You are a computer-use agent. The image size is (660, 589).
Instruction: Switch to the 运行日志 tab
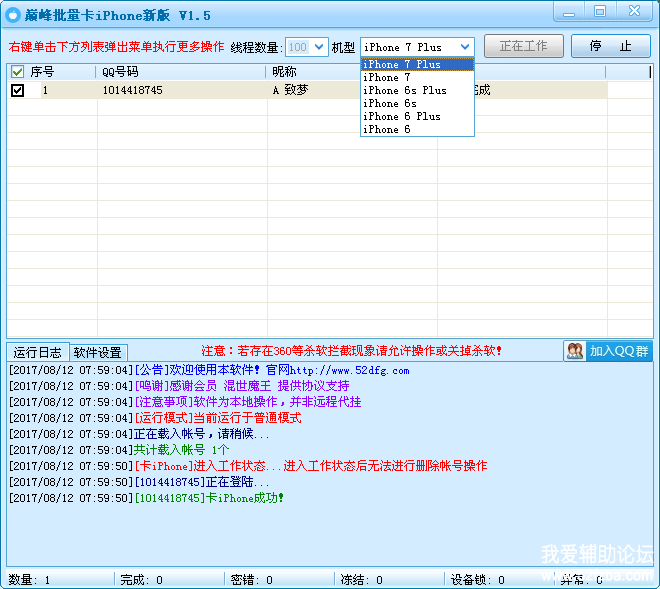pyautogui.click(x=37, y=352)
